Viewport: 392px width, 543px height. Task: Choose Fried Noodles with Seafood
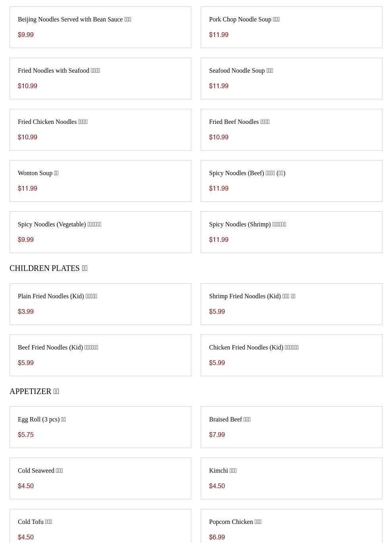tap(100, 78)
